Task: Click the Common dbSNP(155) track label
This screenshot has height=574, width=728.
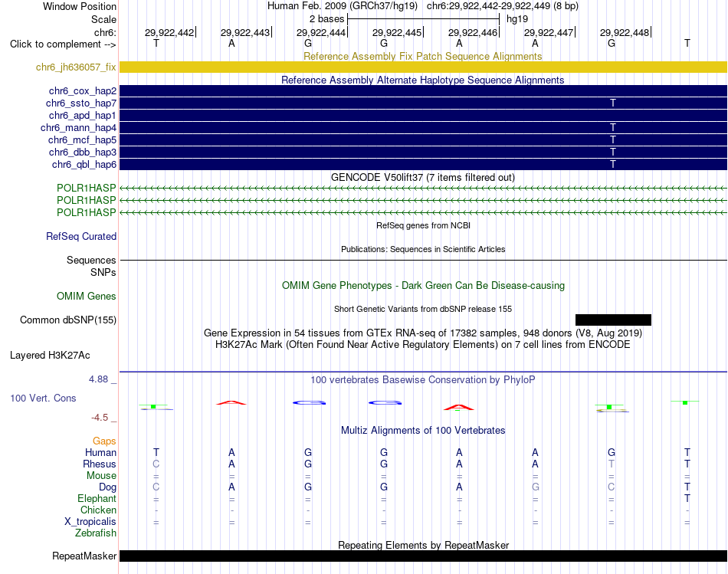Action: 68,320
